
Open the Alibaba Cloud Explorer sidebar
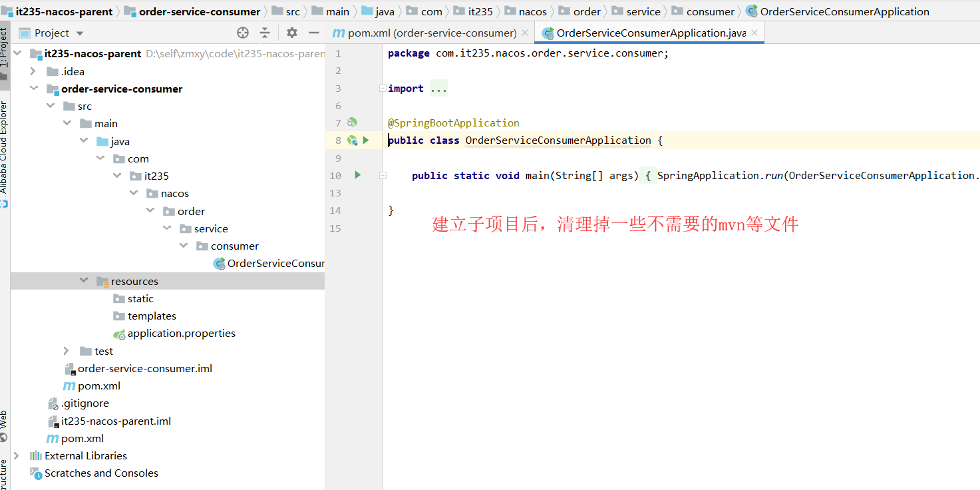click(5, 146)
